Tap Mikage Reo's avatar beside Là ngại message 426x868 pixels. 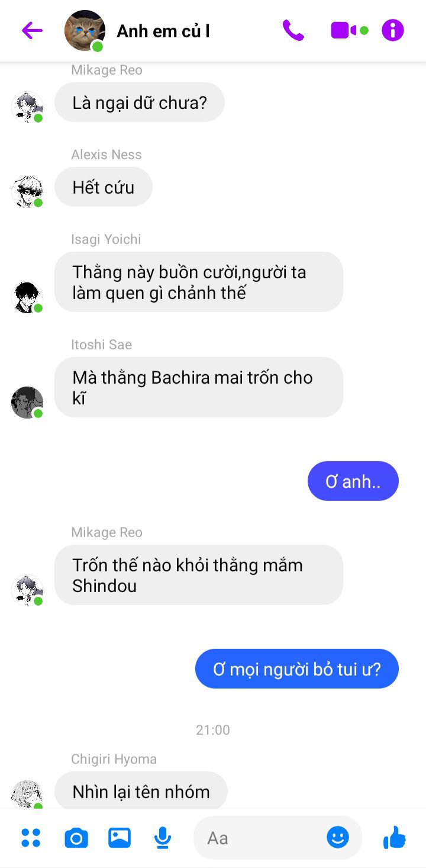coord(27,107)
